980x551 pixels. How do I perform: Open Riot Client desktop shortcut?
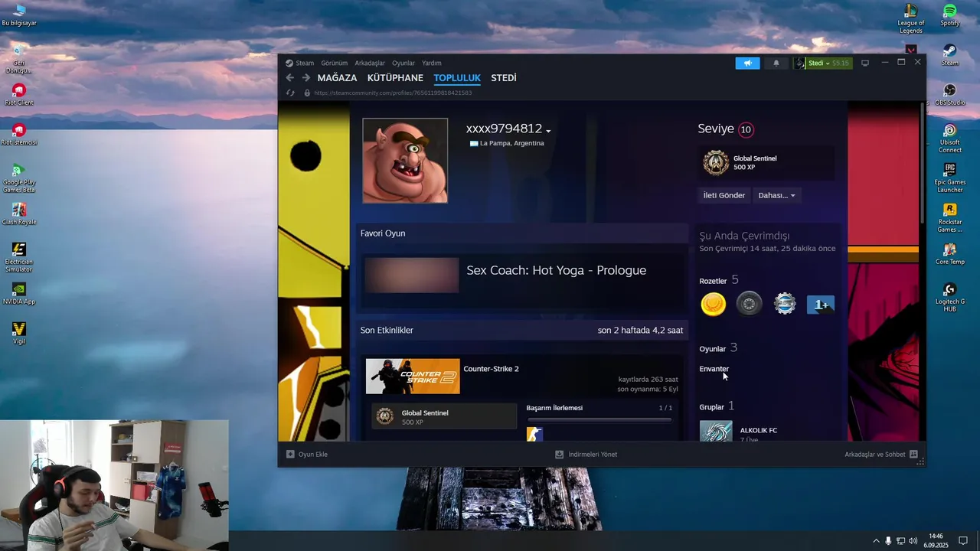click(x=19, y=94)
